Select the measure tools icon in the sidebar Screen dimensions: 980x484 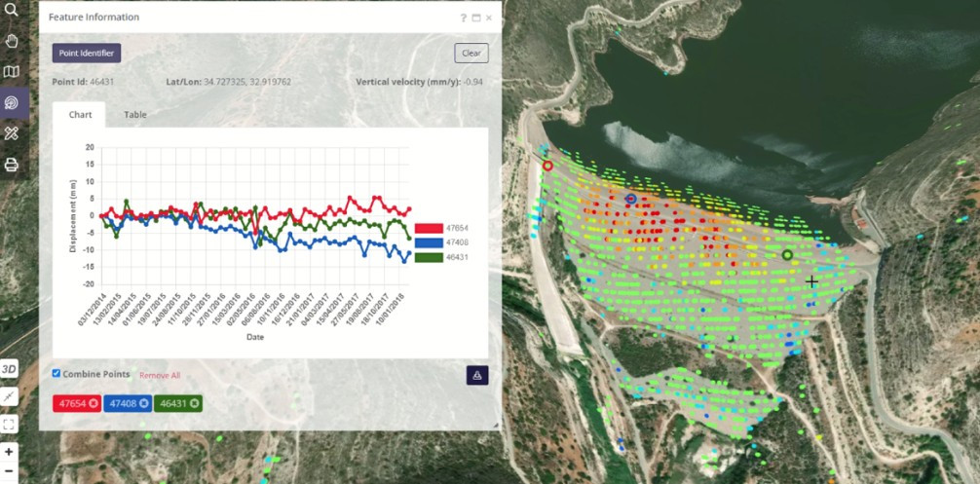click(11, 133)
